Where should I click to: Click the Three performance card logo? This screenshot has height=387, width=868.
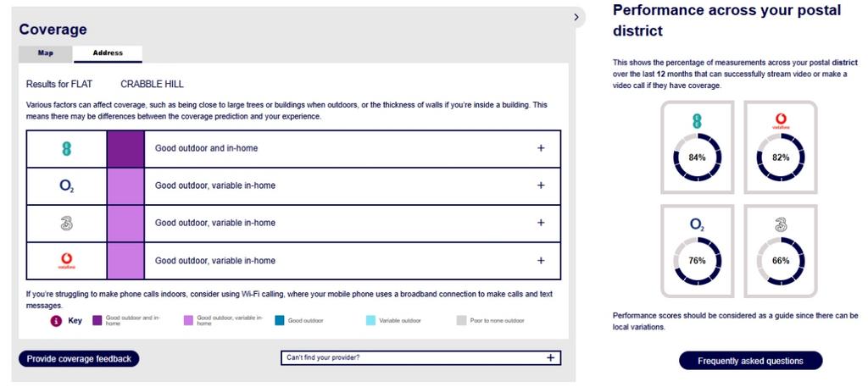pos(781,225)
